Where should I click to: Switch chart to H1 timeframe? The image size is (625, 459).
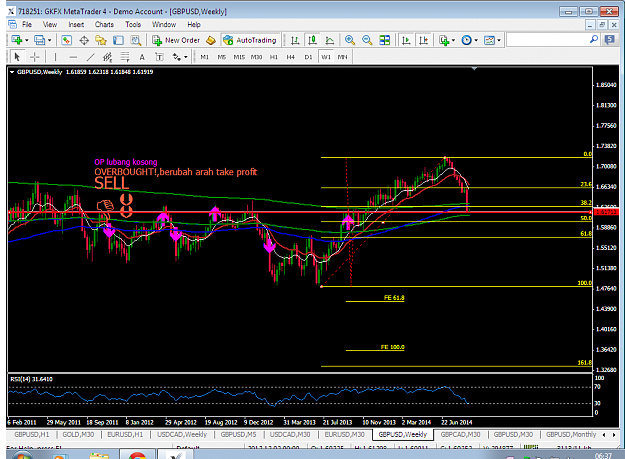pos(273,57)
